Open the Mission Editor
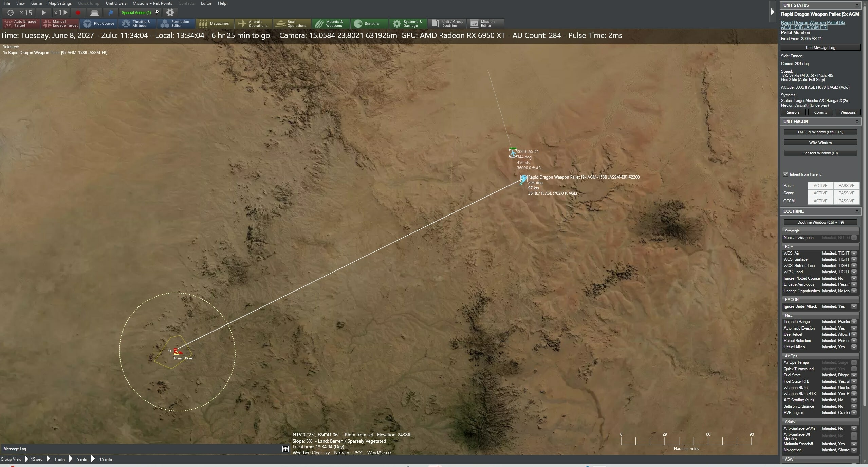The height and width of the screenshot is (467, 868). click(485, 24)
